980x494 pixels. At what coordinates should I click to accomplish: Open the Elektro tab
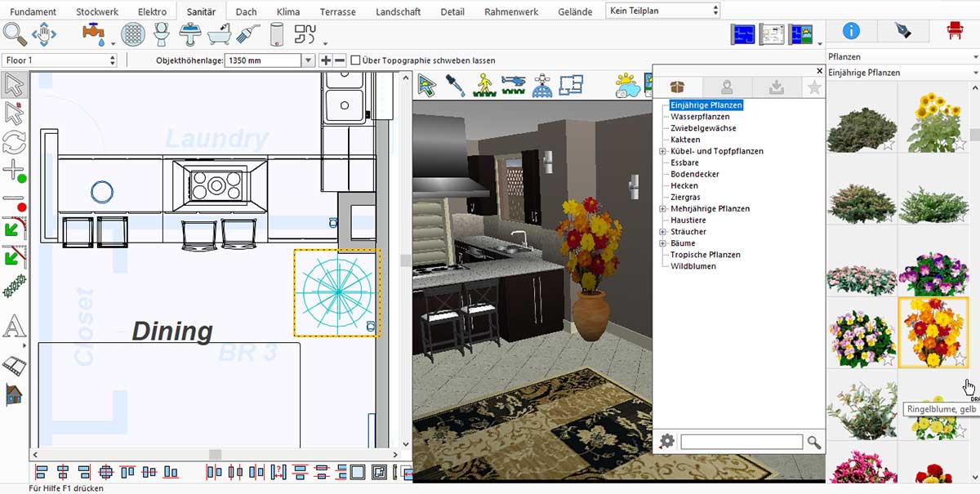pyautogui.click(x=153, y=11)
